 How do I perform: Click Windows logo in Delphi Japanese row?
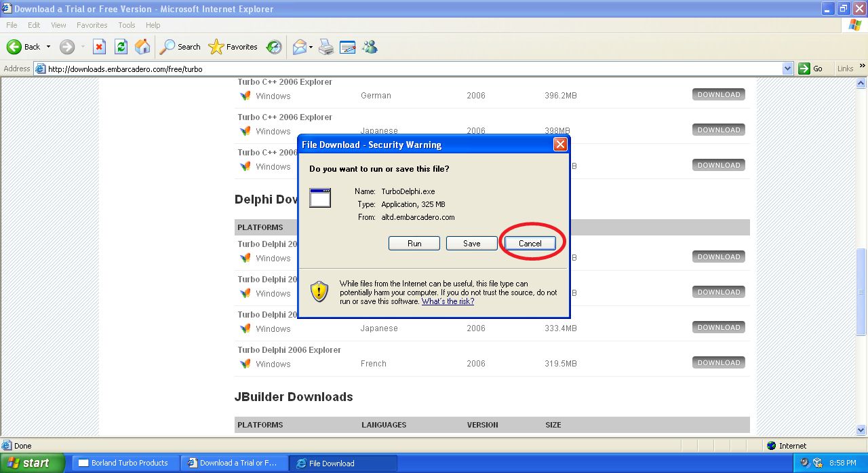(245, 328)
